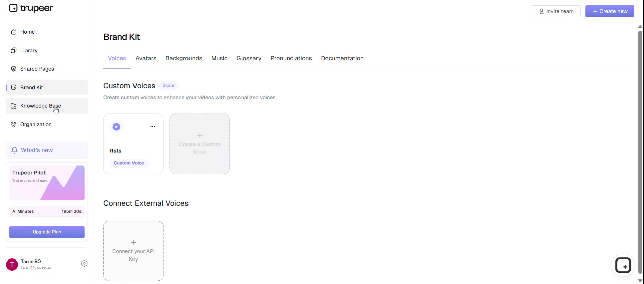
Task: Open account settings gear icon
Action: click(84, 264)
